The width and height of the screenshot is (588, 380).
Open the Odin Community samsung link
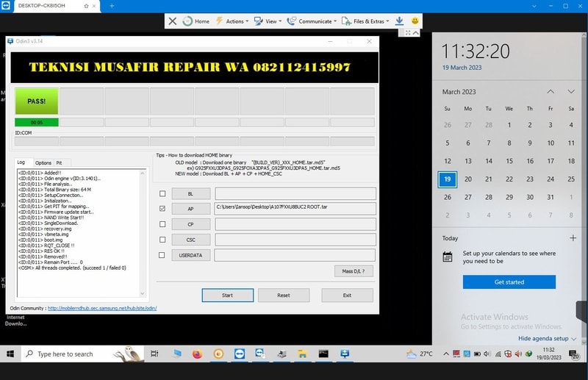(x=102, y=309)
